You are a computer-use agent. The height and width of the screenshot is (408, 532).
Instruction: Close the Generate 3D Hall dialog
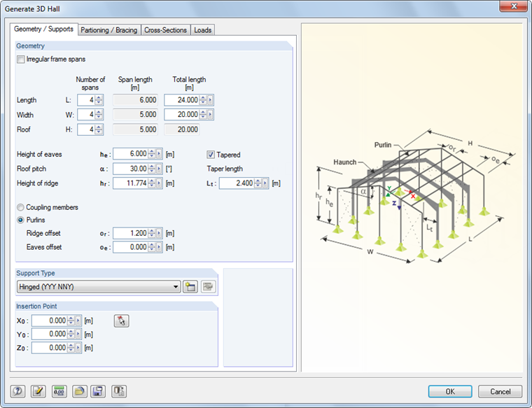(514, 6)
